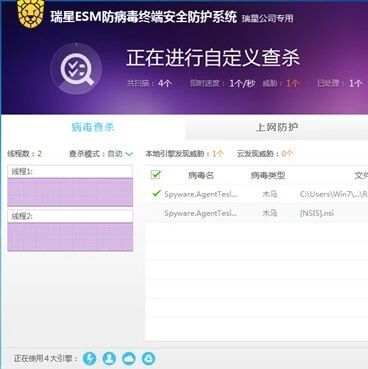Click the [NSIS].nsi file cell
This screenshot has width=368, height=369.
pos(317,213)
